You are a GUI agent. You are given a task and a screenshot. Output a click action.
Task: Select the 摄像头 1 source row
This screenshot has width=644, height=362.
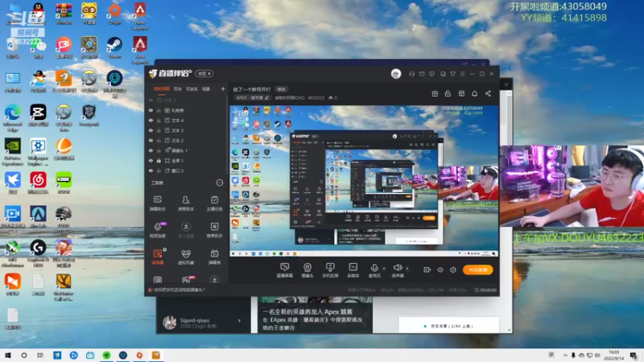tap(186, 150)
